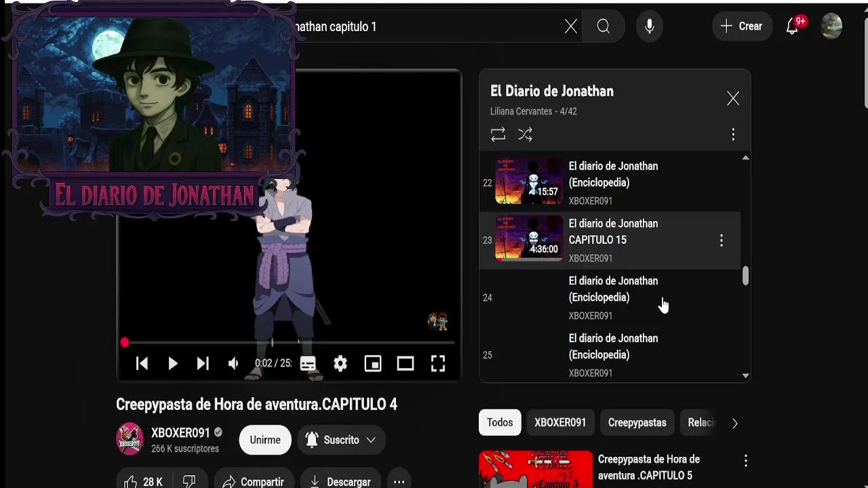Viewport: 868px width, 488px height.
Task: Open the Crear menu
Action: click(x=742, y=26)
